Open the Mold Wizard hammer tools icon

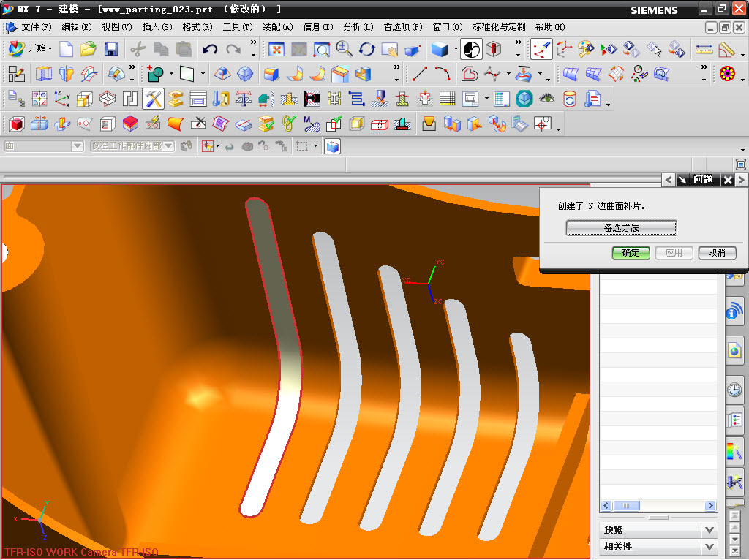(x=154, y=99)
